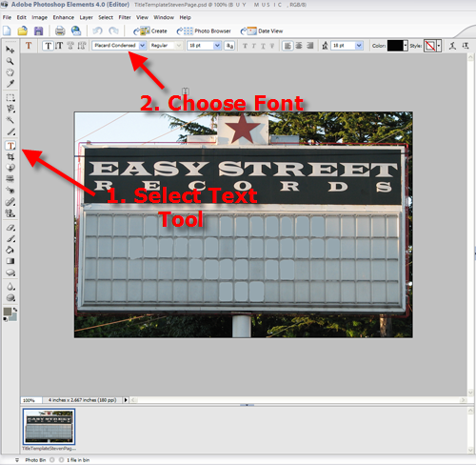This screenshot has width=476, height=465.
Task: Open the Layer menu
Action: 86,17
